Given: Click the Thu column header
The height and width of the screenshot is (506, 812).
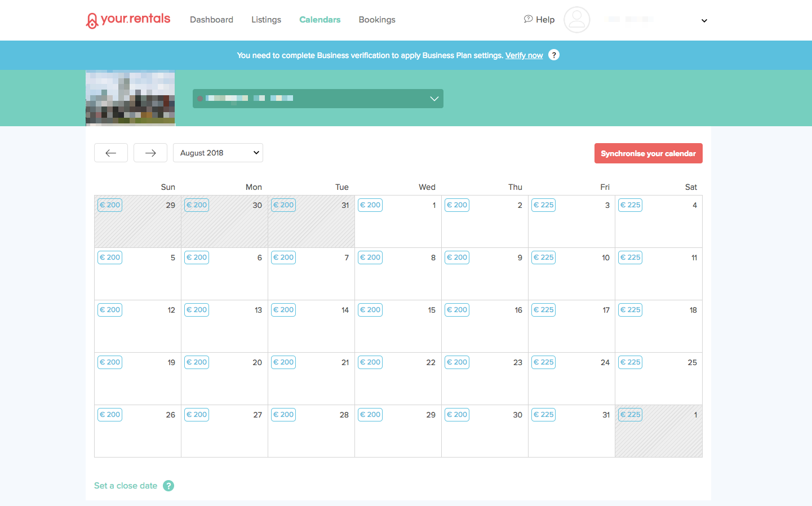Looking at the screenshot, I should (515, 187).
